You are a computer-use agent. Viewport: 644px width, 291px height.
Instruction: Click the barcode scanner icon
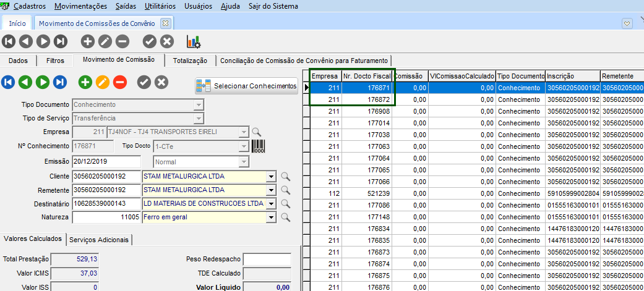coord(257,146)
